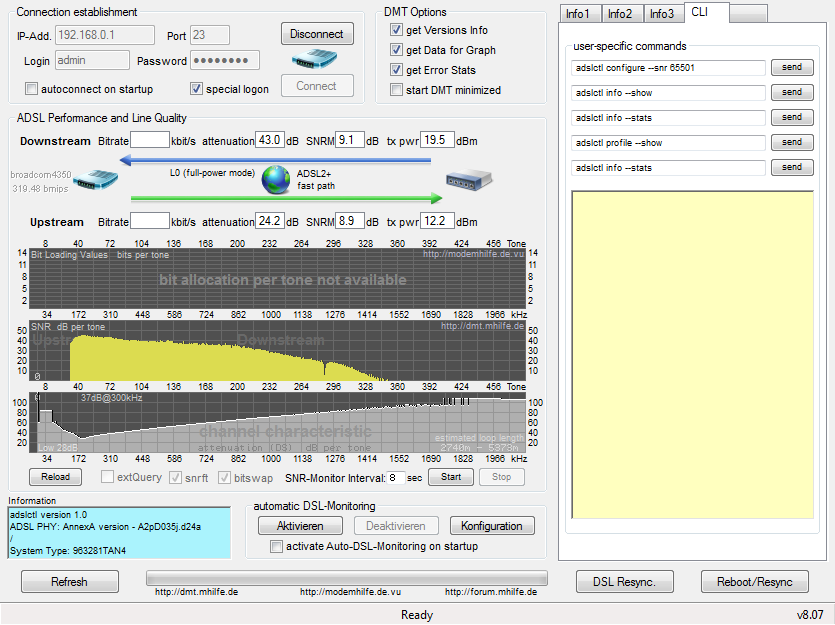Send the adslctl profile --show command

[x=792, y=142]
